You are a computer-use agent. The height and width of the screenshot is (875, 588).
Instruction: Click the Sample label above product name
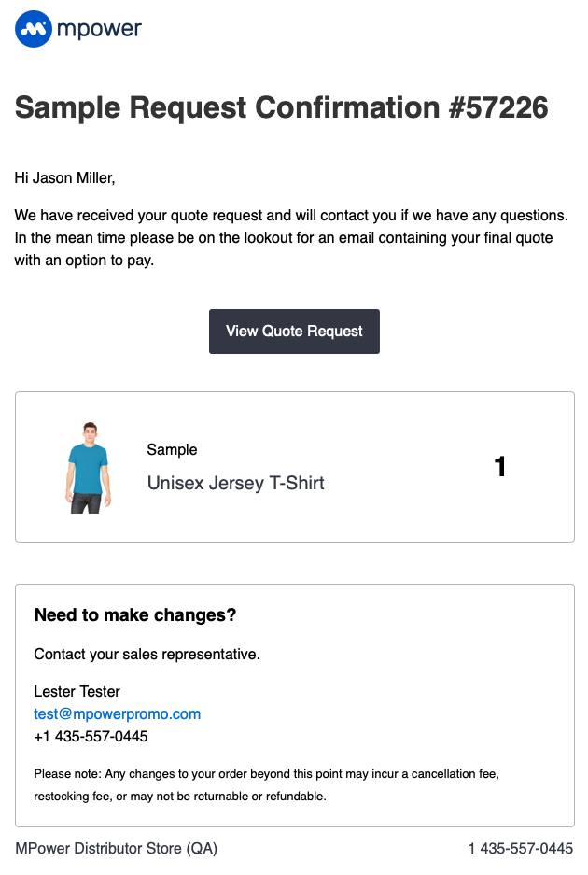(172, 449)
